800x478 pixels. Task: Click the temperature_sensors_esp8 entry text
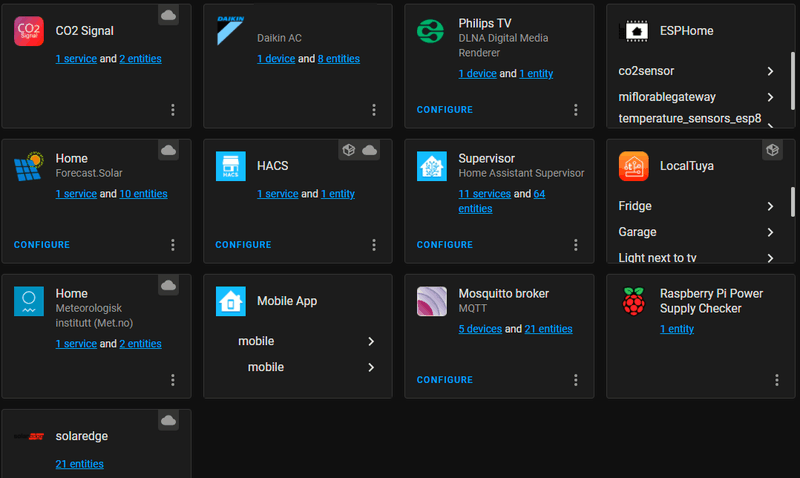click(x=690, y=118)
